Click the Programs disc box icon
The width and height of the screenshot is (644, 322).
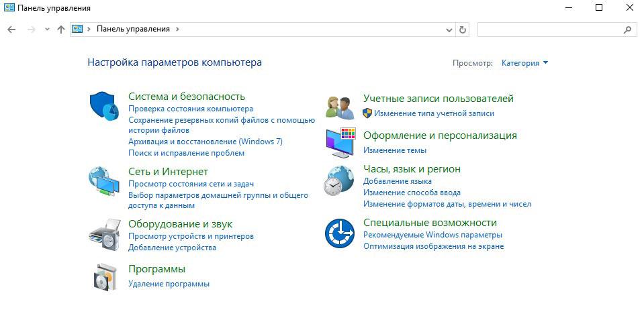pyautogui.click(x=103, y=276)
